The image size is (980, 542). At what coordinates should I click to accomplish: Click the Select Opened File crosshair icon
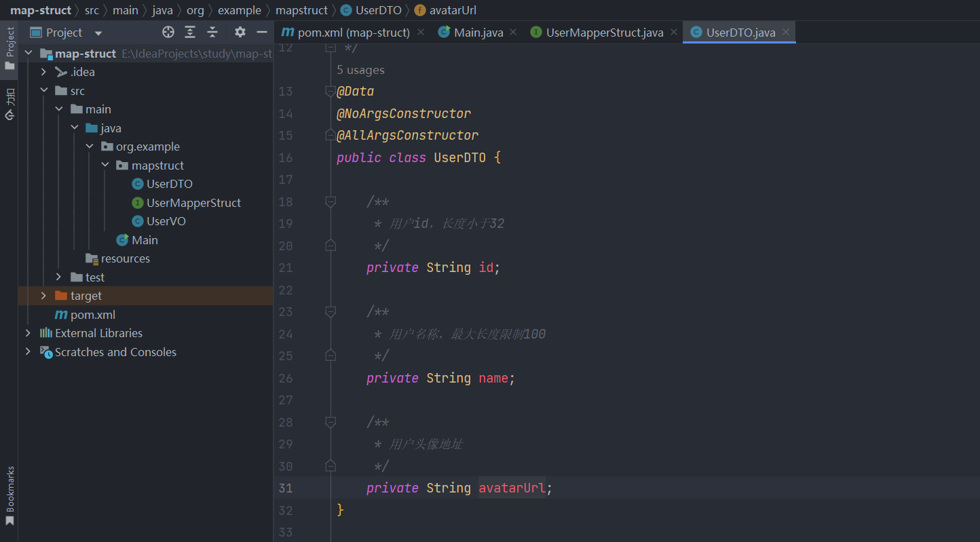click(168, 32)
